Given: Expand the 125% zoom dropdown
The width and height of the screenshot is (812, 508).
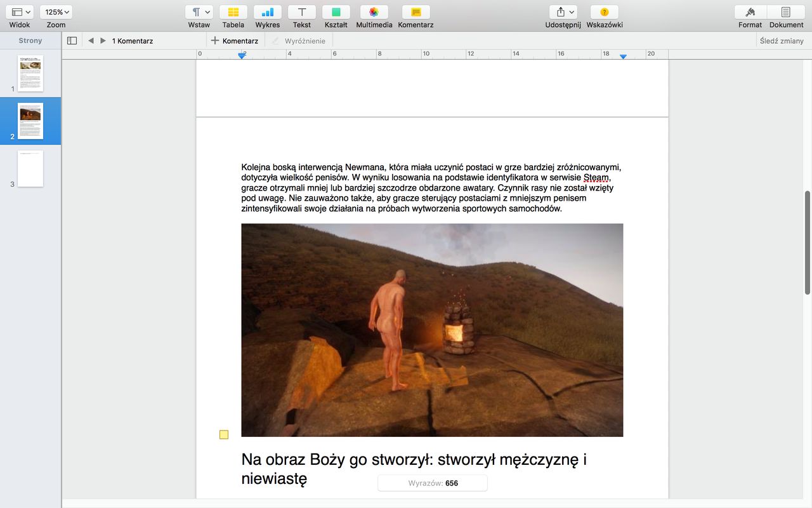Looking at the screenshot, I should click(56, 12).
